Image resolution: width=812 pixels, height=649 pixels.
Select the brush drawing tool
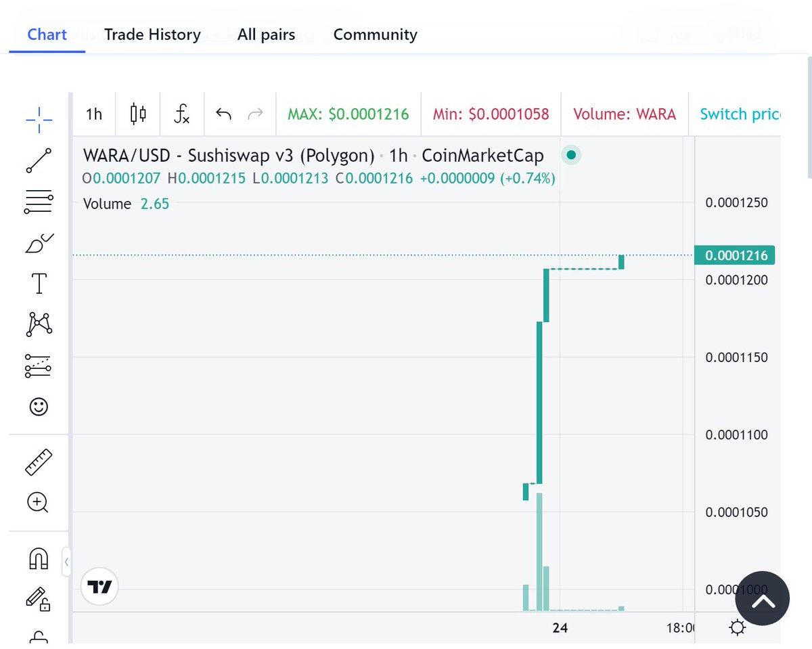[x=39, y=242]
